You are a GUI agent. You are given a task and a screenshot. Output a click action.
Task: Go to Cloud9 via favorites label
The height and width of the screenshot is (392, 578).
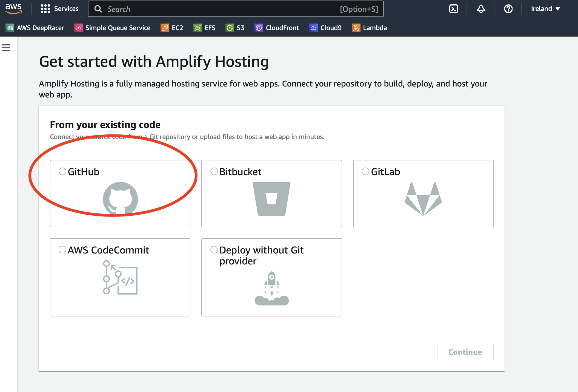tap(331, 28)
